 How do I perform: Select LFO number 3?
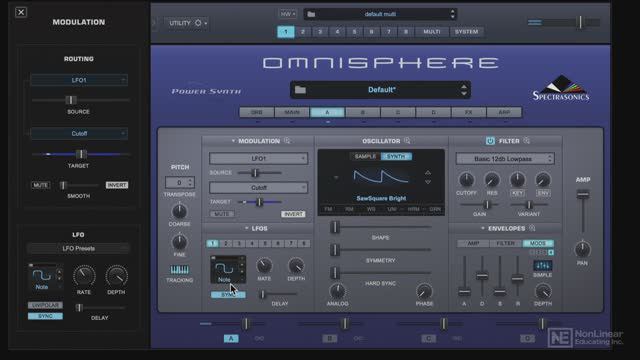tap(239, 244)
